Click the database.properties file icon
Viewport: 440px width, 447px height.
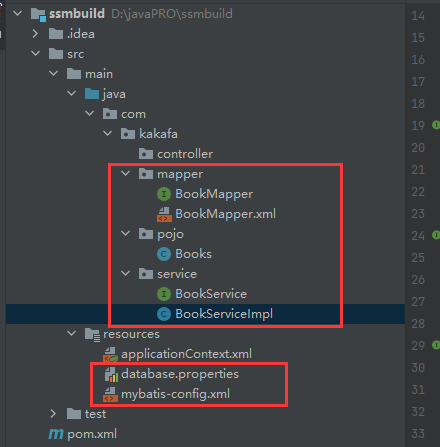pos(111,374)
